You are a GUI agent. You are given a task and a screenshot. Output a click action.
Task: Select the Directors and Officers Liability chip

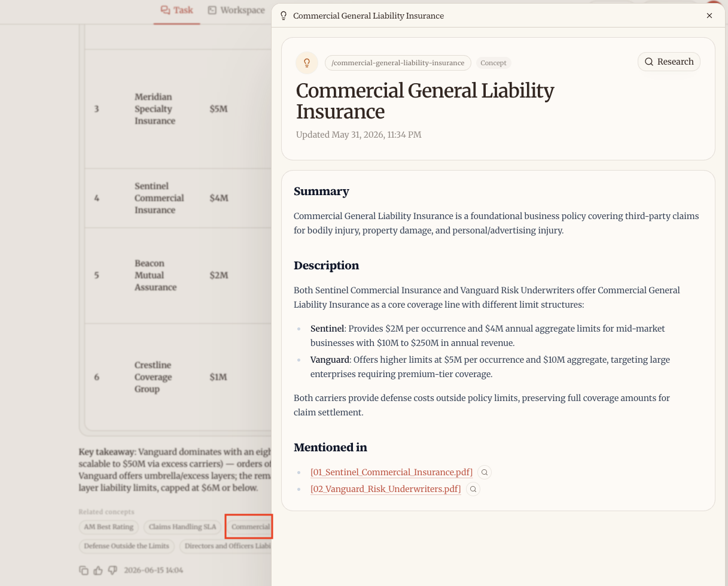pyautogui.click(x=226, y=546)
